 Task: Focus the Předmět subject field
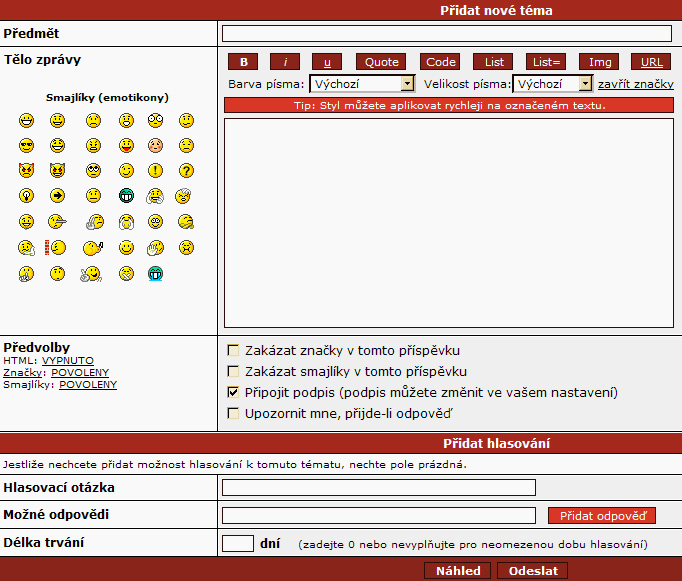click(447, 33)
